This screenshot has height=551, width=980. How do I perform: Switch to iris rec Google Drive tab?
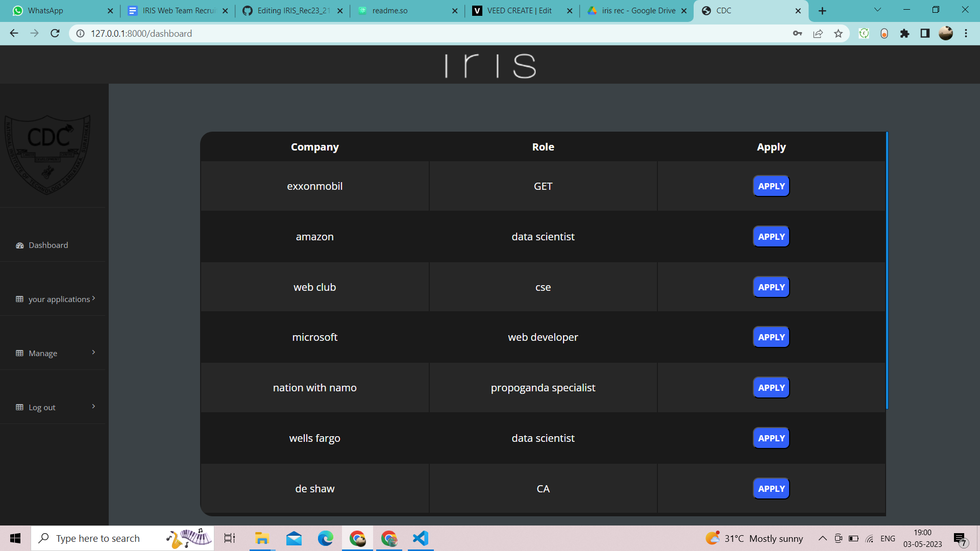[x=638, y=11]
